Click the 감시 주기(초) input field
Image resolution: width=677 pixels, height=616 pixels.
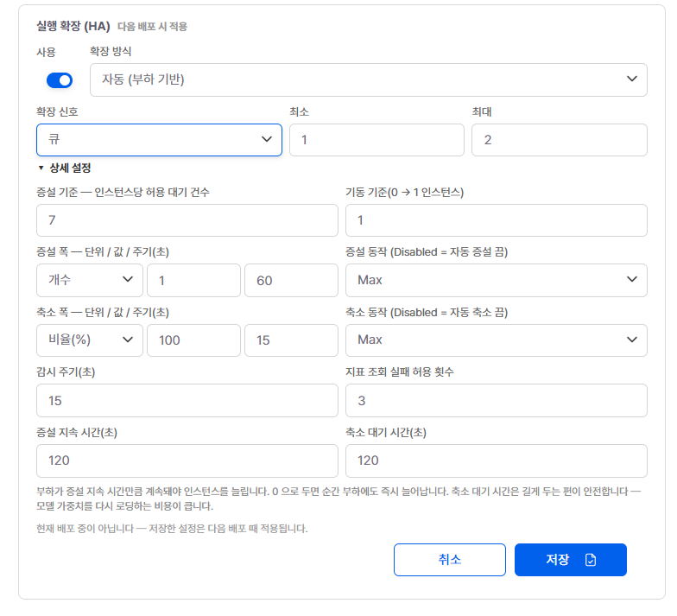[187, 401]
